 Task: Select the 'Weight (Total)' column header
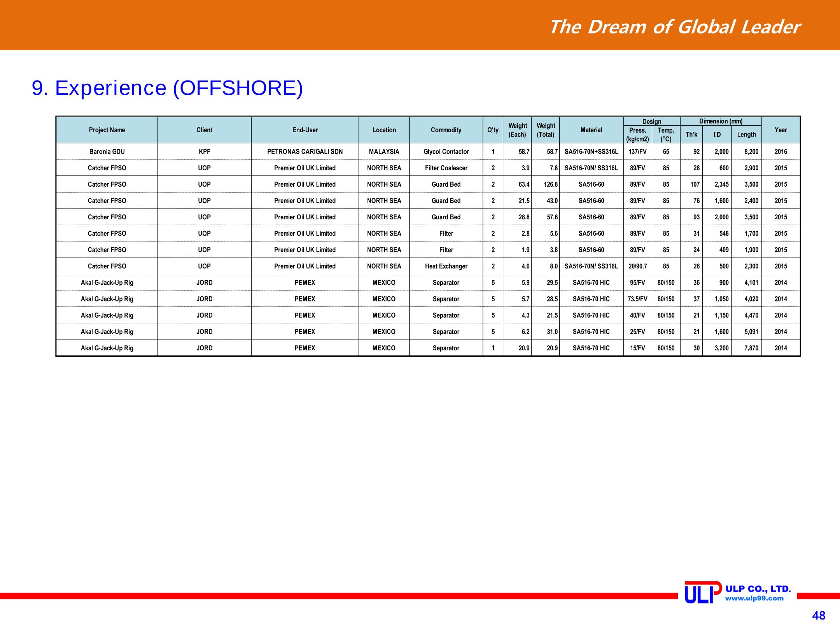(546, 130)
